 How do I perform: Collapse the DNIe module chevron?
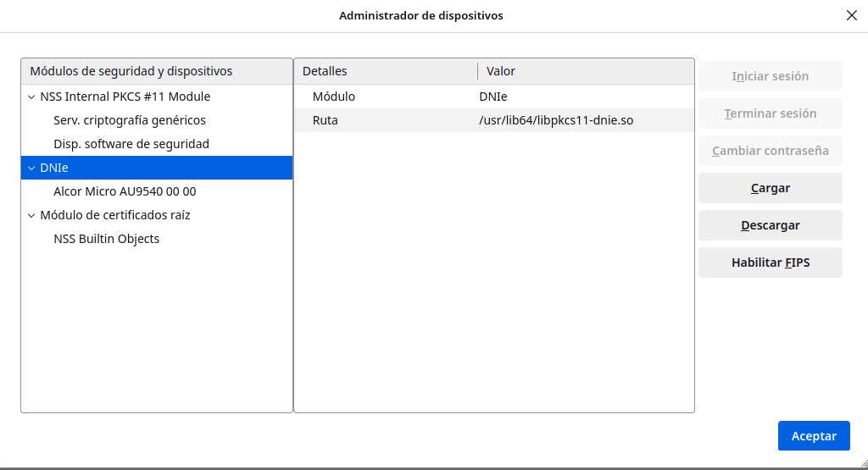(x=31, y=168)
